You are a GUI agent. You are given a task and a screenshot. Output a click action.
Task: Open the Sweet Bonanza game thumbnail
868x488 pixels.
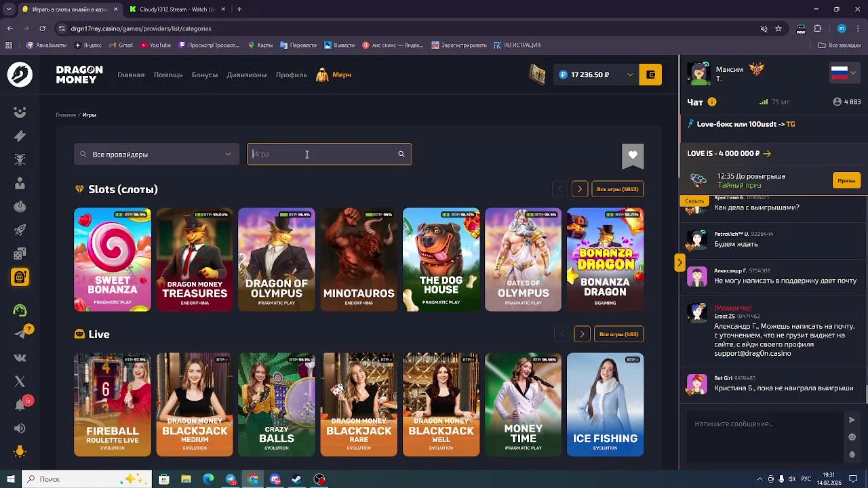113,260
